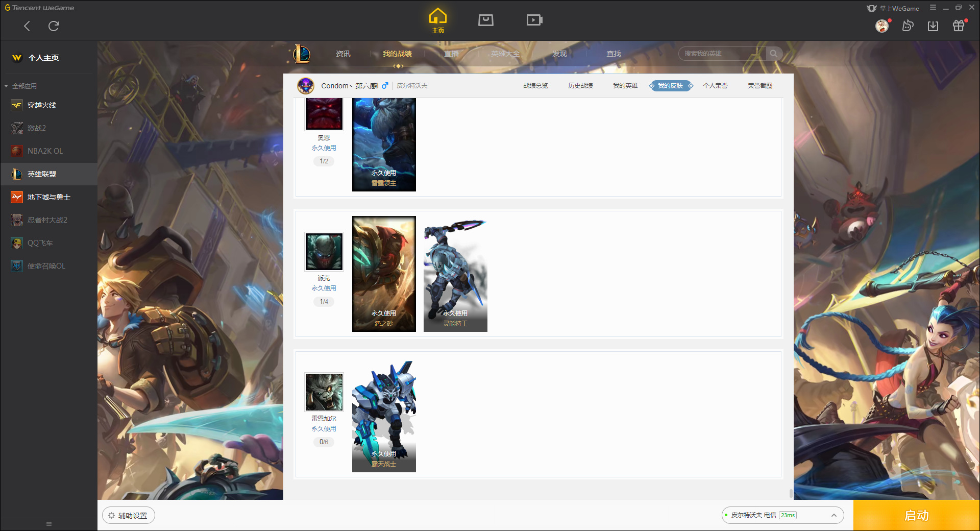Click the 0/6 skin count badge

(324, 442)
